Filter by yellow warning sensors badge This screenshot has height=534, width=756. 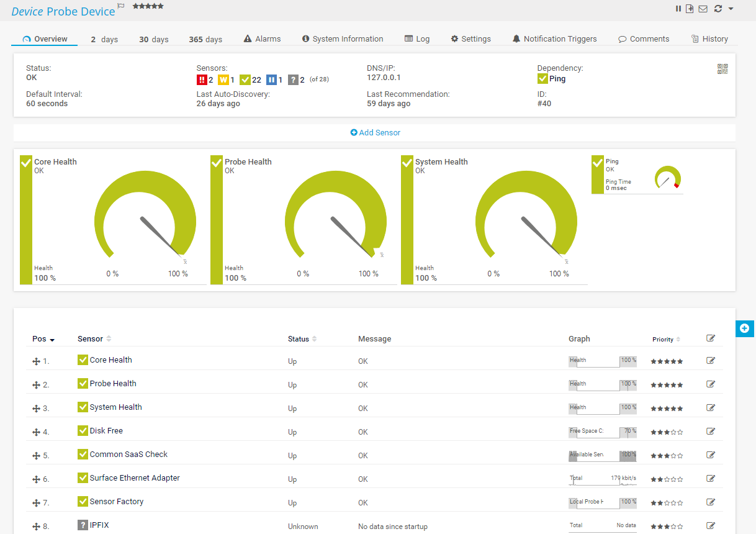(x=223, y=79)
